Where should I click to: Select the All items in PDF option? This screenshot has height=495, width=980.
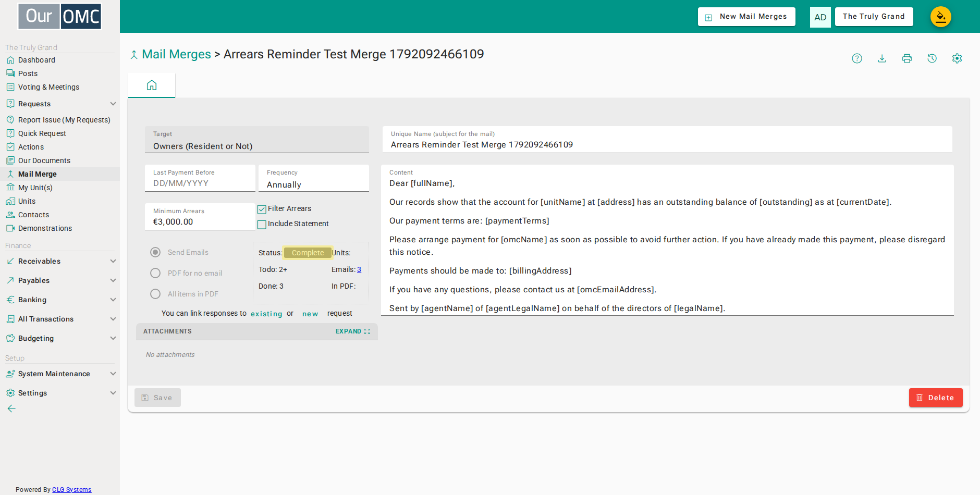(155, 294)
